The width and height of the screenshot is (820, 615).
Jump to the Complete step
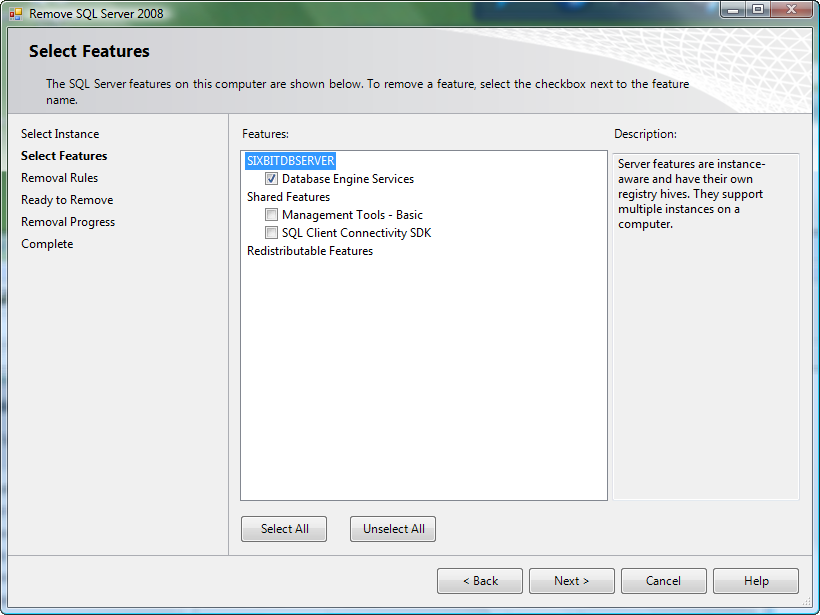pos(46,243)
